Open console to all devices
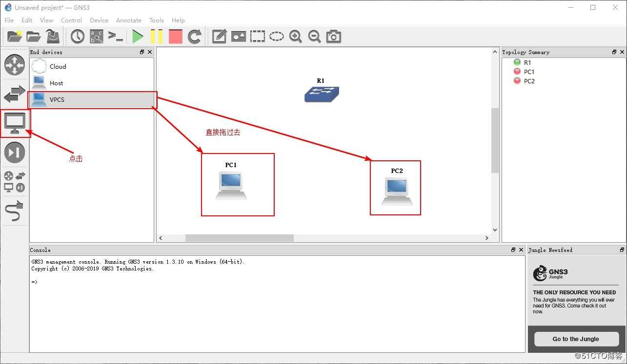Image resolution: width=627 pixels, height=364 pixels. click(116, 36)
